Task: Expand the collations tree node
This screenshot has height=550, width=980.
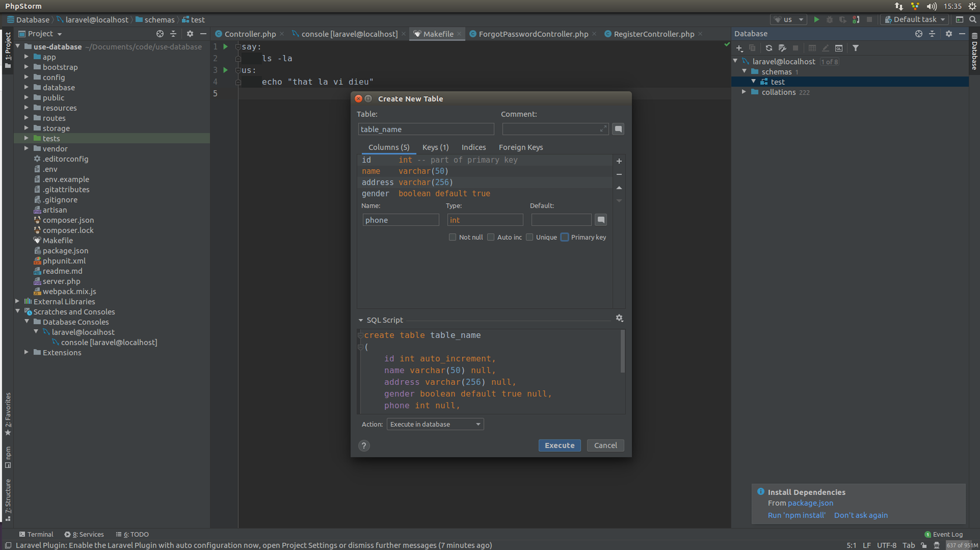Action: click(744, 92)
